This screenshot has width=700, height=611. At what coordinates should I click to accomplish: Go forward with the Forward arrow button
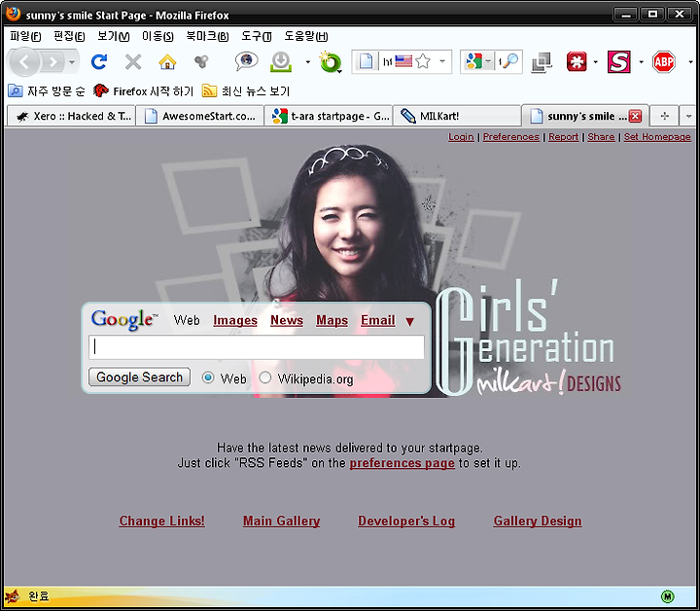coord(53,61)
